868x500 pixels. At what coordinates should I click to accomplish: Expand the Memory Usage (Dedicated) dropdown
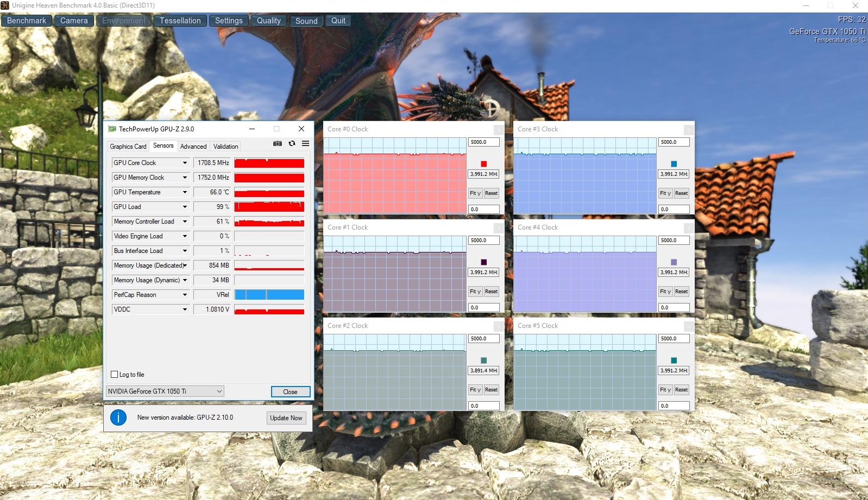(x=185, y=265)
